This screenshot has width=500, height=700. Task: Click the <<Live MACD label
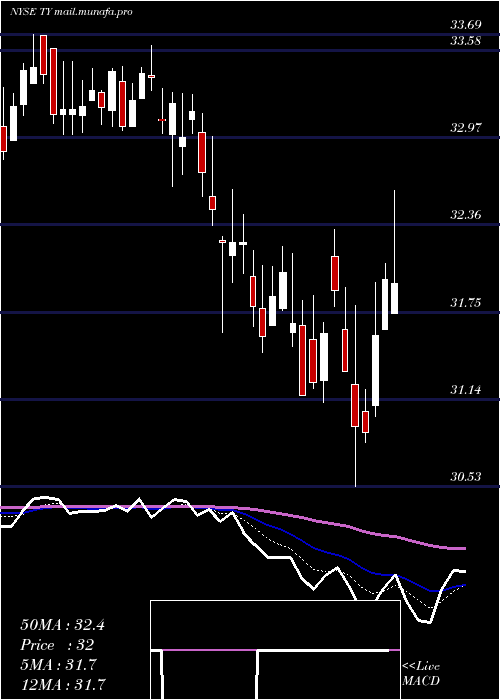(x=421, y=674)
